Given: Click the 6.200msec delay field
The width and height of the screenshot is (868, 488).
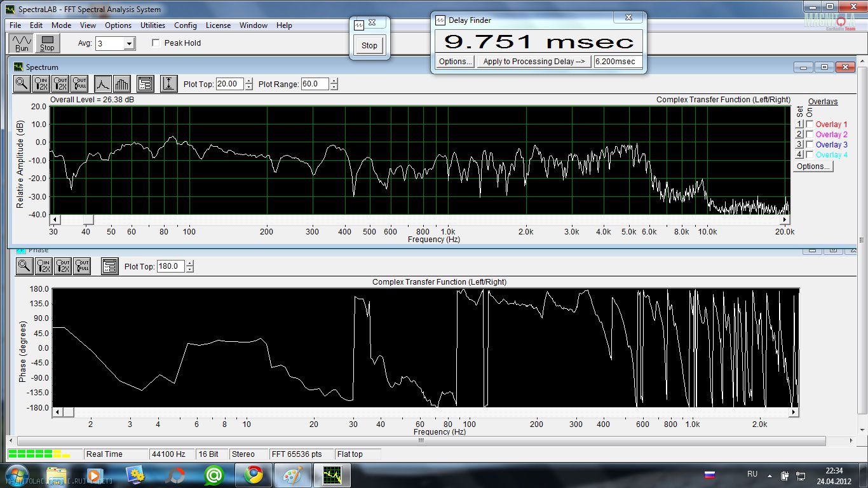Looking at the screenshot, I should point(618,62).
